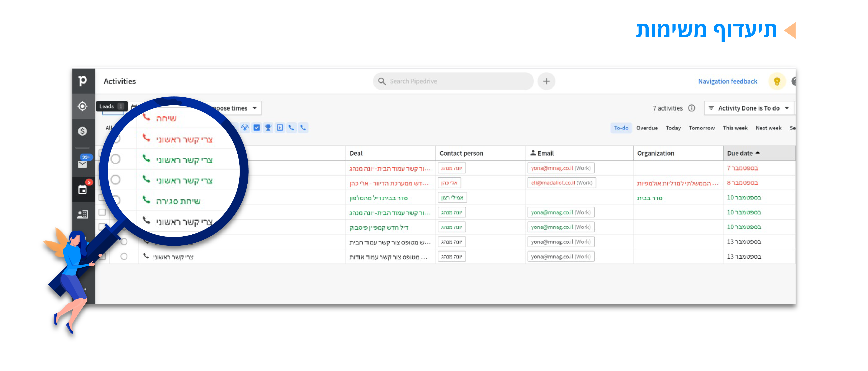Click the person icon in the Email header
Viewport: 868px width, 371px height.
pos(533,153)
